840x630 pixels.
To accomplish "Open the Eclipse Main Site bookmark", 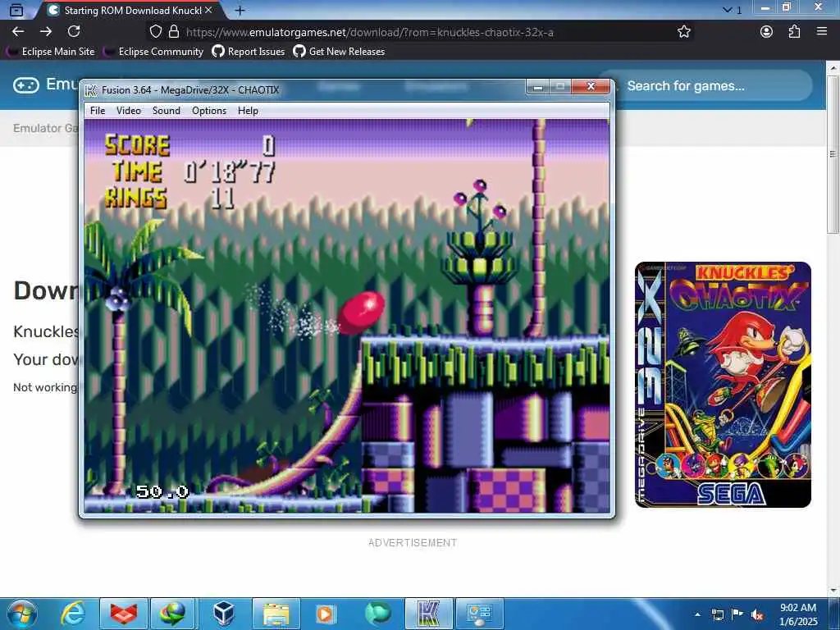I will [50, 52].
